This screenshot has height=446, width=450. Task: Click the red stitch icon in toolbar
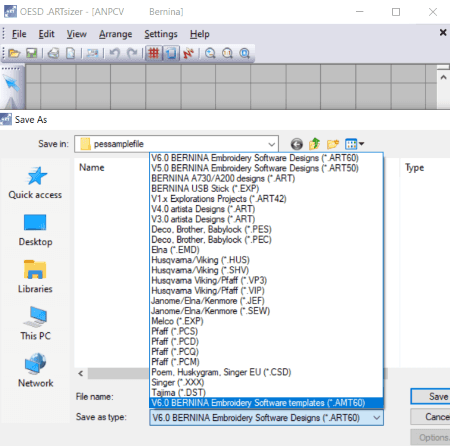(188, 53)
